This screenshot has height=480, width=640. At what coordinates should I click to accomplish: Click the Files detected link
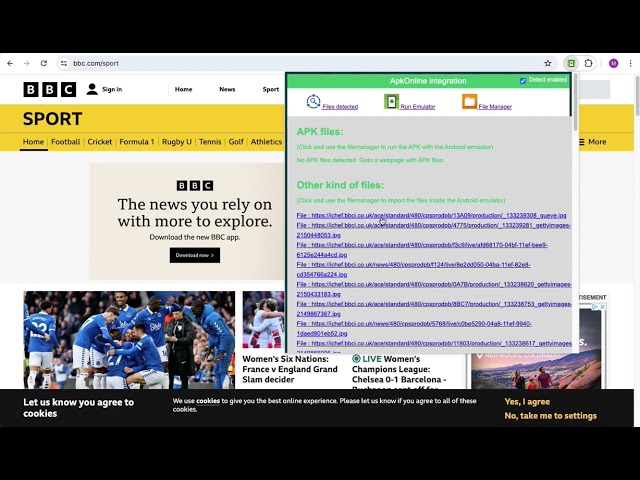[x=340, y=107]
